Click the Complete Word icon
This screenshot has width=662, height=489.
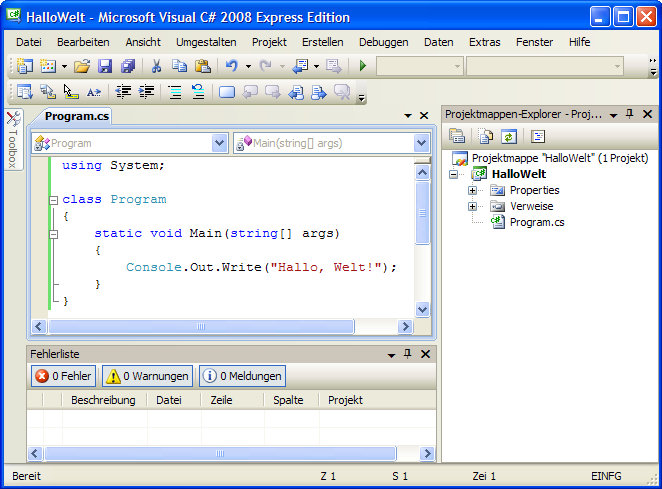point(94,92)
